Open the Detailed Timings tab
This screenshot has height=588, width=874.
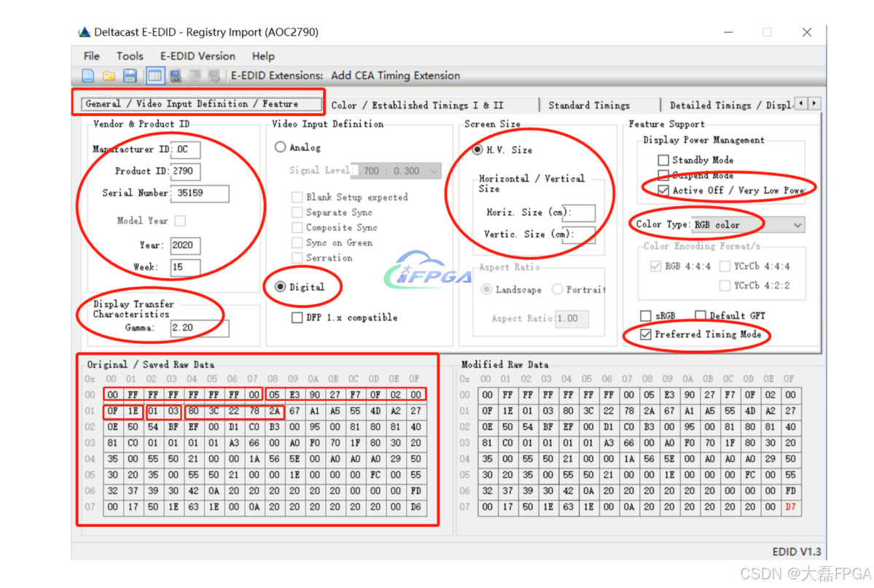coord(730,106)
